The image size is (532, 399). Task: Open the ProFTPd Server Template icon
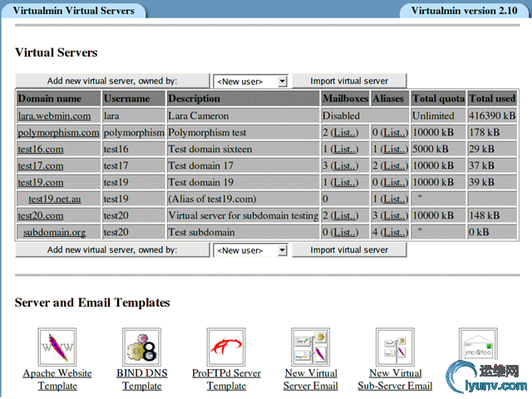click(226, 347)
